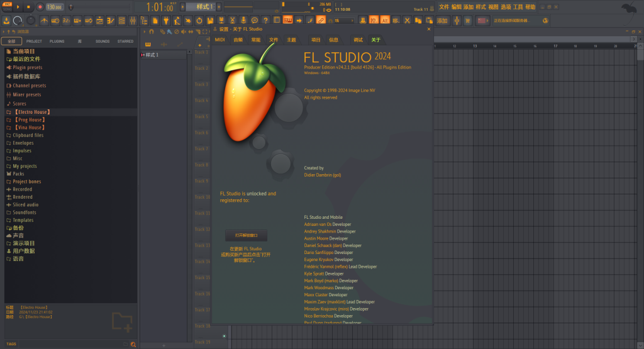Click the globe news icon
The width and height of the screenshot is (644, 349).
[545, 21]
